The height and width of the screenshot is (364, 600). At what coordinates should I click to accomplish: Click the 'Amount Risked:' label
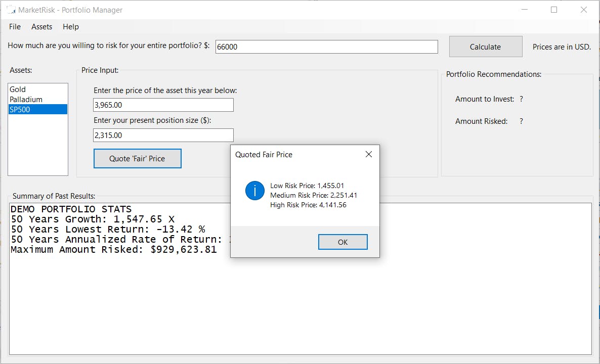coord(482,121)
